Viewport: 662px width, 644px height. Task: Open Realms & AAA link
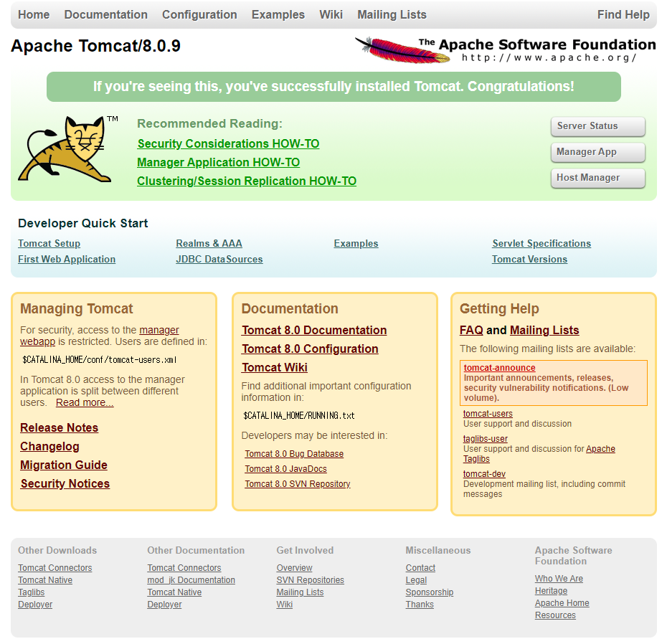(209, 244)
